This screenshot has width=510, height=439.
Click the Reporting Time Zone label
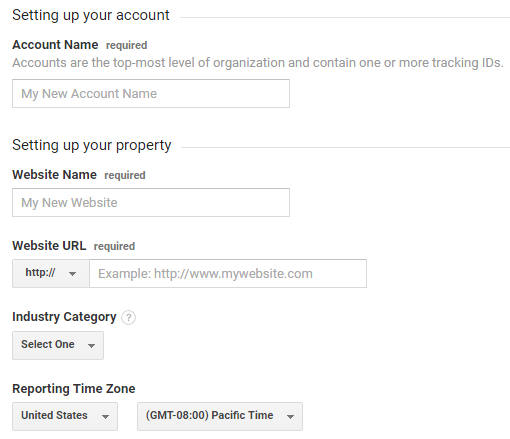point(74,389)
